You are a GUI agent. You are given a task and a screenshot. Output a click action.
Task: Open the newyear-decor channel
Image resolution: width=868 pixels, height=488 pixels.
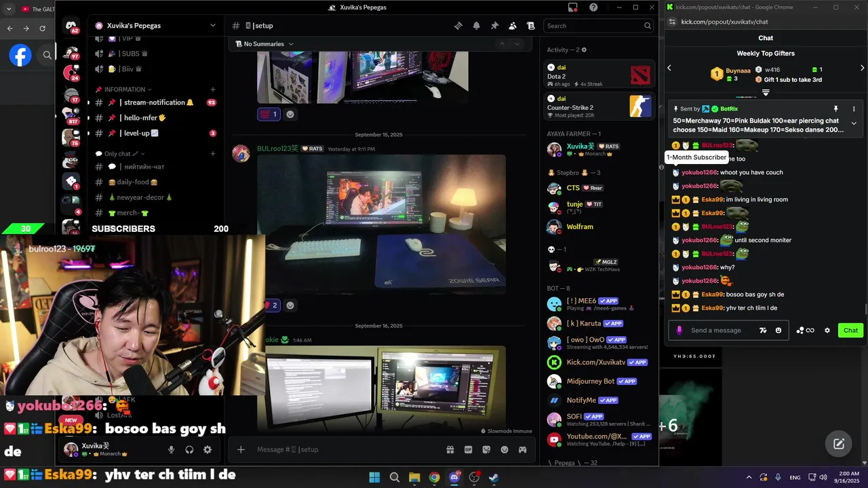155,197
